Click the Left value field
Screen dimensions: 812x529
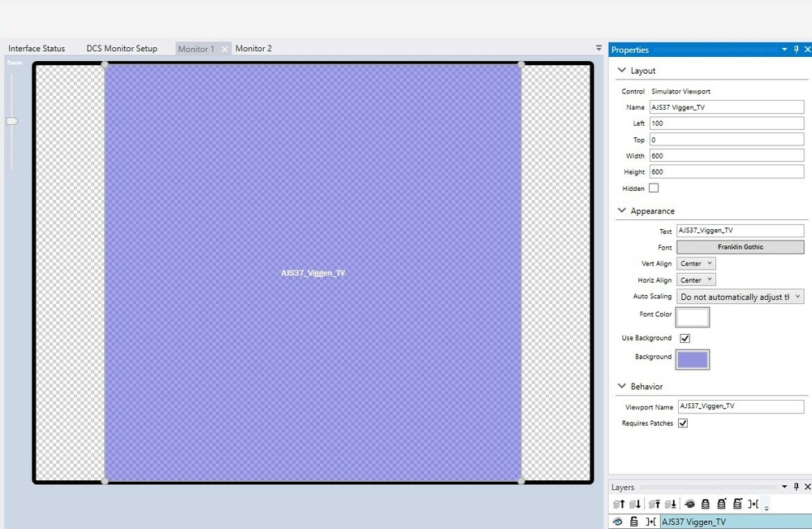727,124
